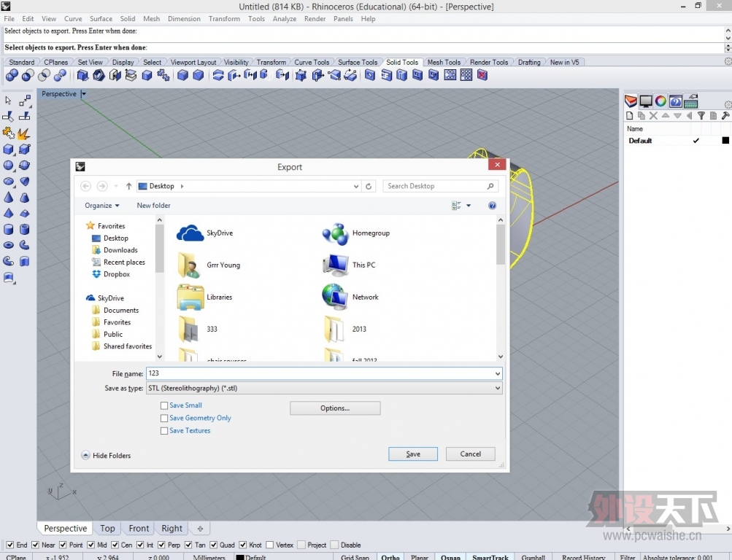Toggle the Mid osnap checkbox
732x560 pixels.
point(90,545)
